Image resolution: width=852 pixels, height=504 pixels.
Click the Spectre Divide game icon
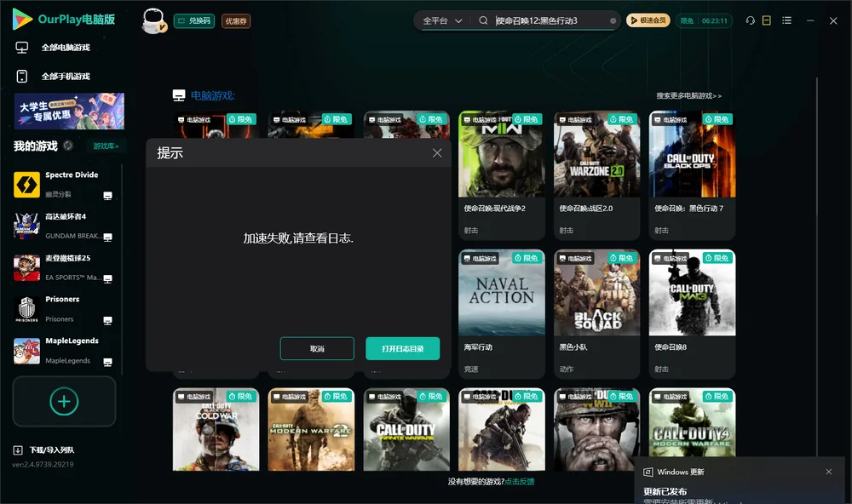click(26, 185)
